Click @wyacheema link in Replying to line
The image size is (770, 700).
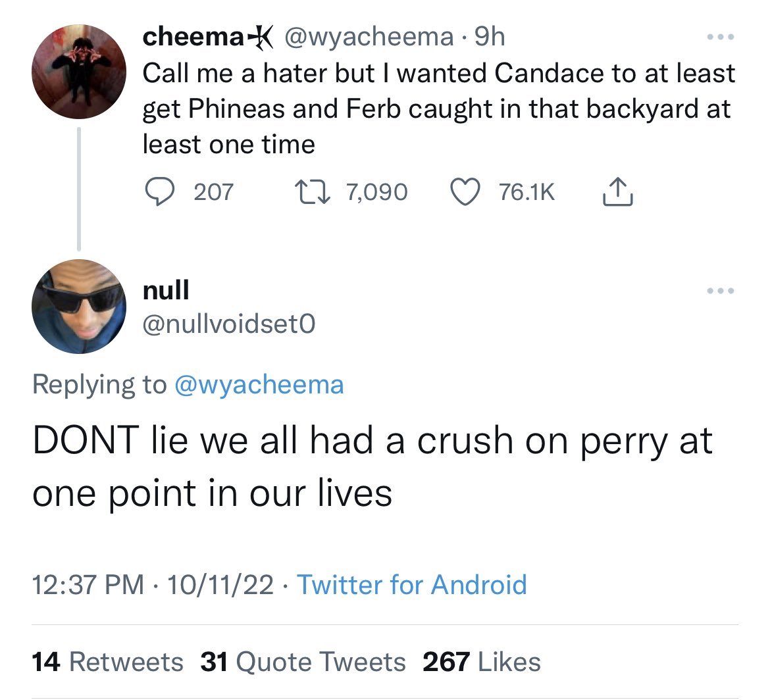point(259,384)
